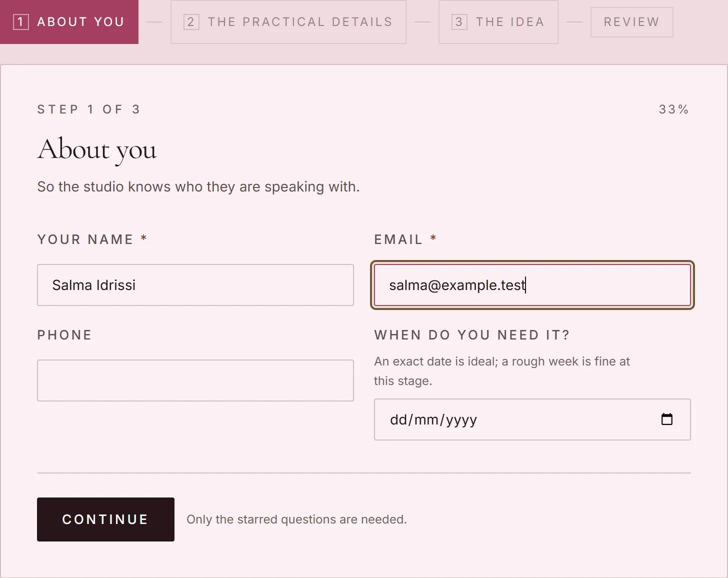This screenshot has height=578, width=728.
Task: Select the empty Phone field
Action: coord(195,380)
